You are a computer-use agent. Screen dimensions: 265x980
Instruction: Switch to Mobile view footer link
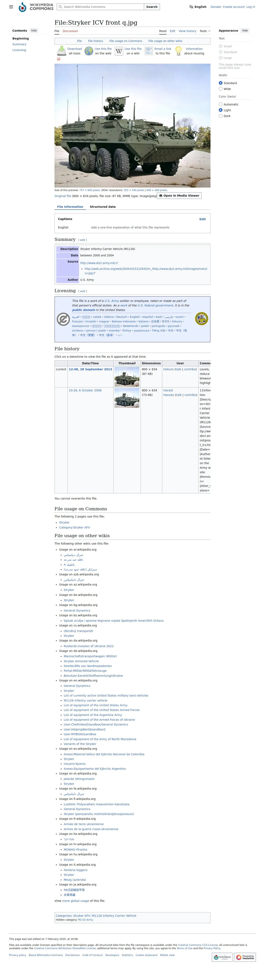click(x=167, y=955)
